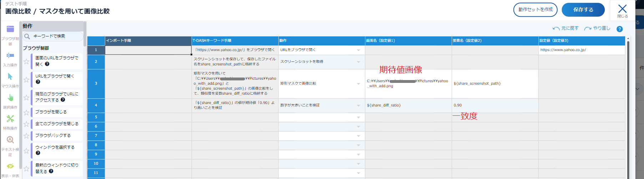Toggle favorite star for ウィンドウを選択する

pos(26,150)
